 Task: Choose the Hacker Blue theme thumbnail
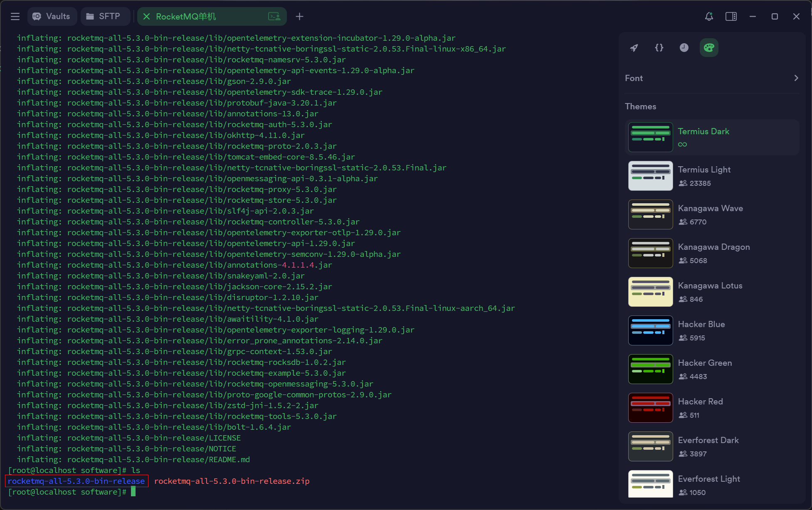(x=650, y=330)
